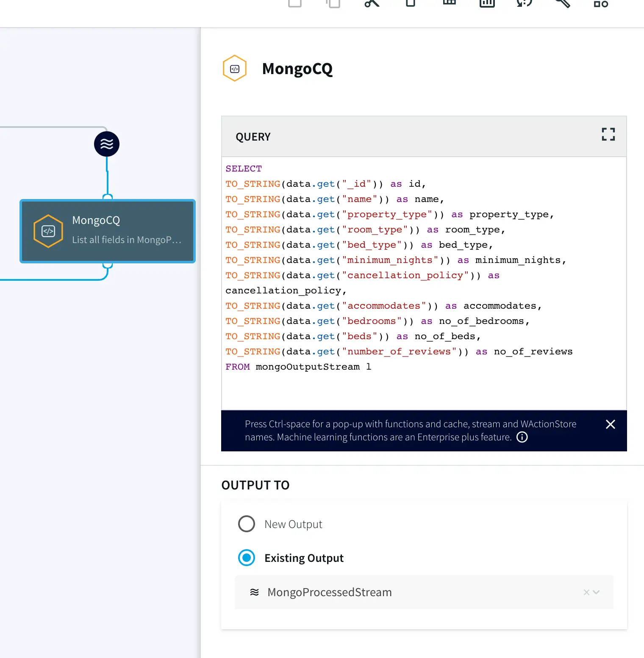
Task: Select the Existing Output radio button
Action: (x=247, y=558)
